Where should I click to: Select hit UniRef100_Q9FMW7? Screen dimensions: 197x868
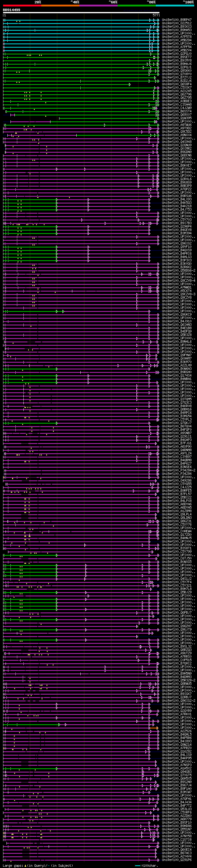177,355
